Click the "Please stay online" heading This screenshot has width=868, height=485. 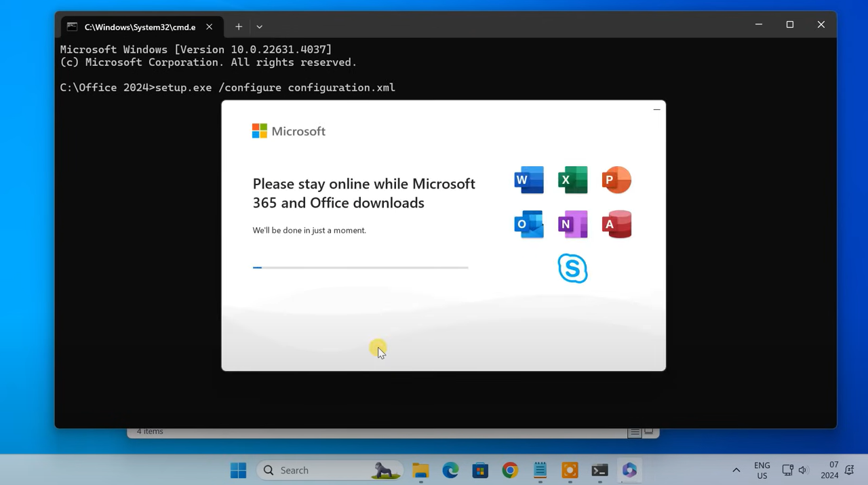pyautogui.click(x=364, y=193)
